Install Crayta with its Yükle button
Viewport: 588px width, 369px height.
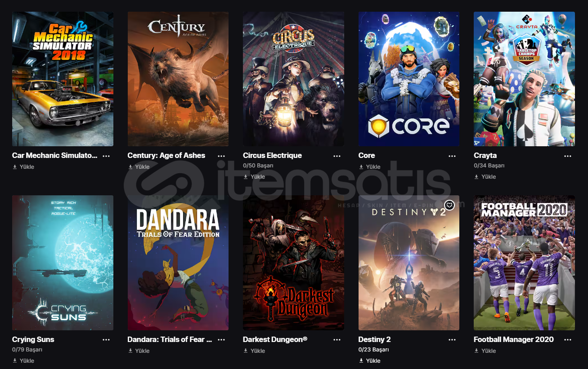(485, 177)
